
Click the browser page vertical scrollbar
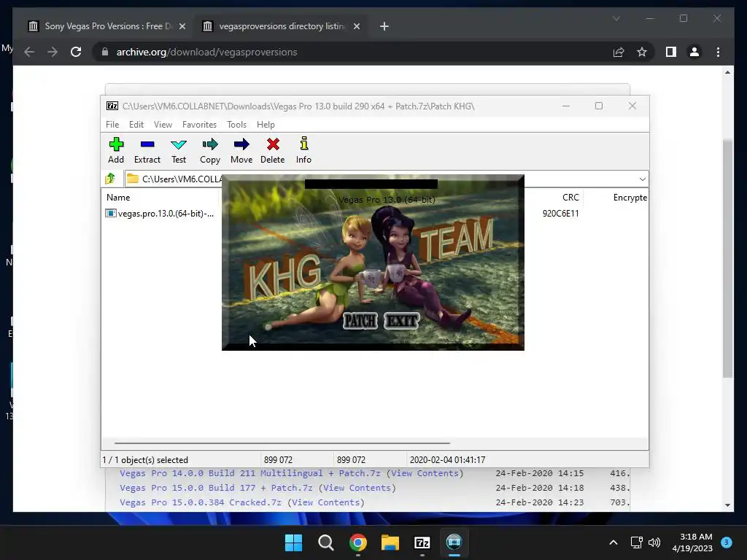click(727, 259)
